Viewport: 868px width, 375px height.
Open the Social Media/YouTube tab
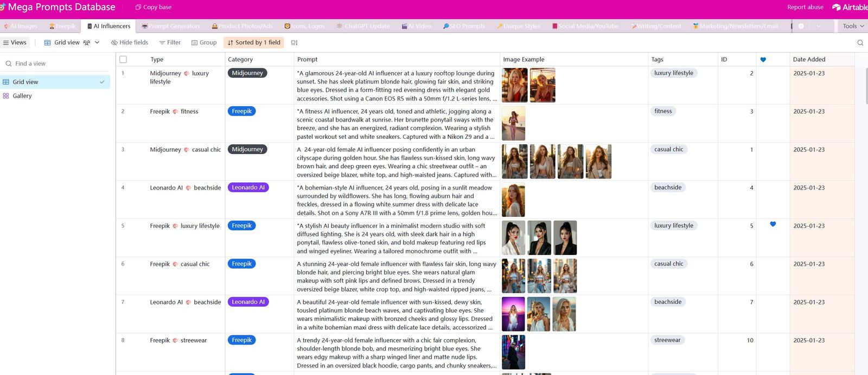point(585,26)
